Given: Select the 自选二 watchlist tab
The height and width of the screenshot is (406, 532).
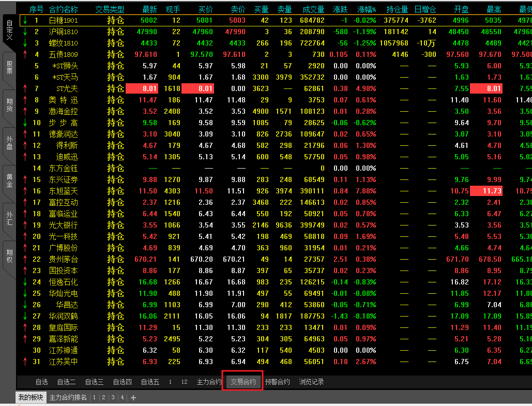Looking at the screenshot, I should point(66,382).
